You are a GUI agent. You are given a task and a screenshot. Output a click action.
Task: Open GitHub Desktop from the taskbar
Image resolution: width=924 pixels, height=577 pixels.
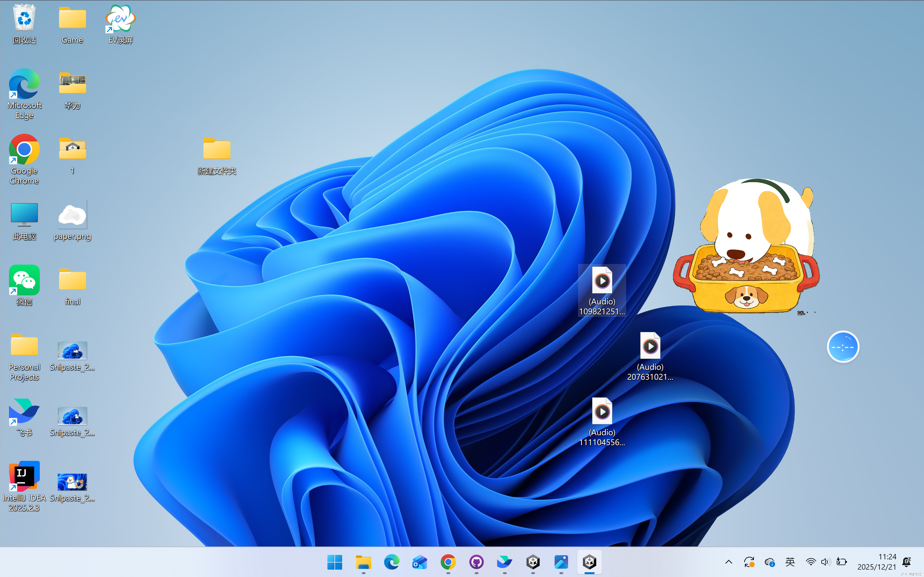click(x=476, y=562)
